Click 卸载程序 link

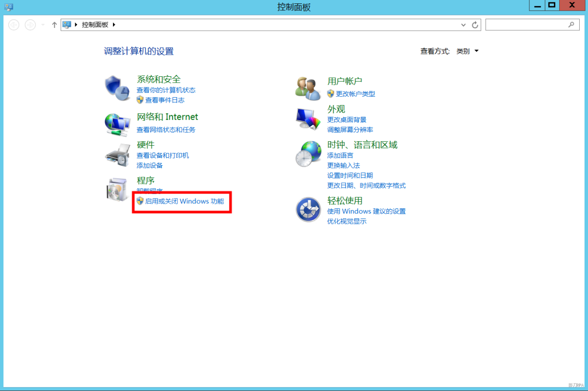pyautogui.click(x=150, y=191)
